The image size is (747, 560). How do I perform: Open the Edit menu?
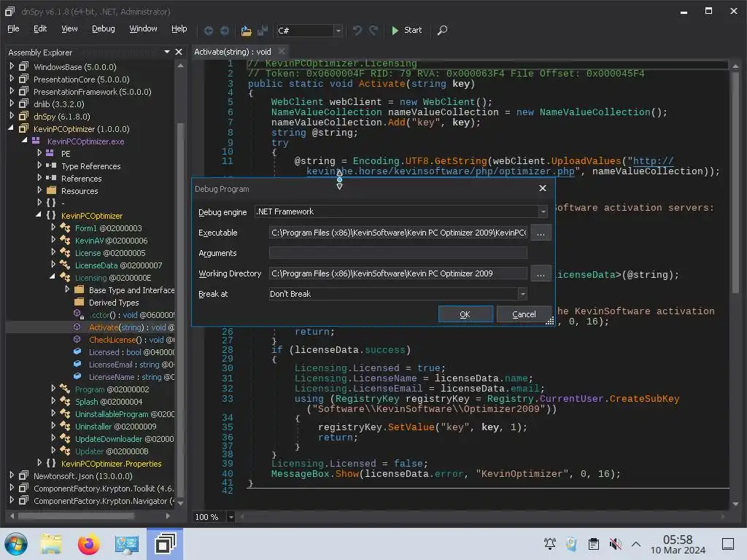[40, 28]
